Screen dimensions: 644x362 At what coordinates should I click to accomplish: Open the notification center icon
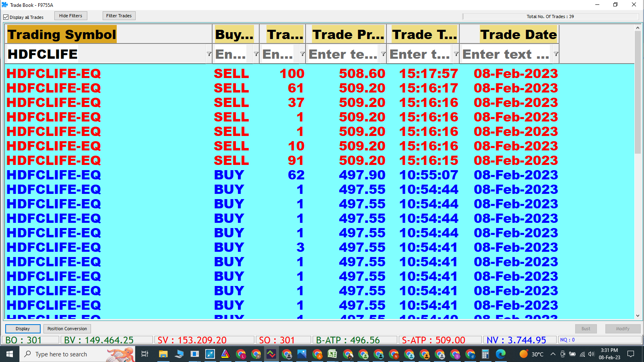(631, 354)
